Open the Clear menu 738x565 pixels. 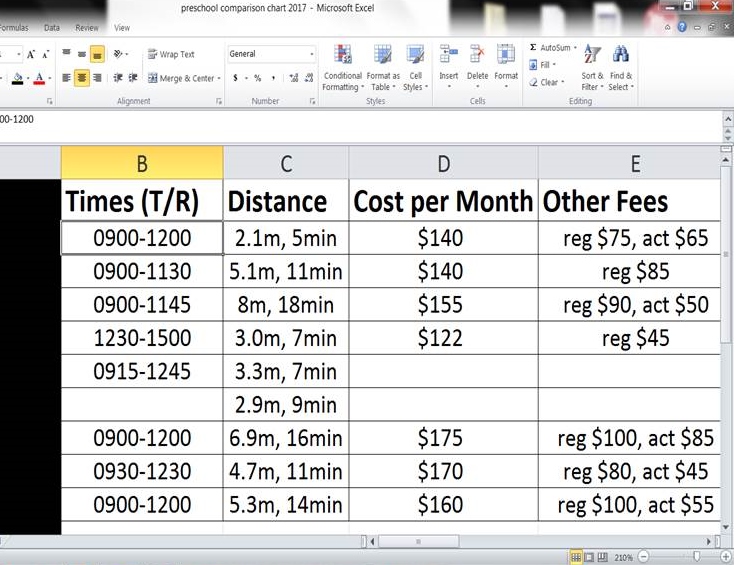tap(546, 82)
